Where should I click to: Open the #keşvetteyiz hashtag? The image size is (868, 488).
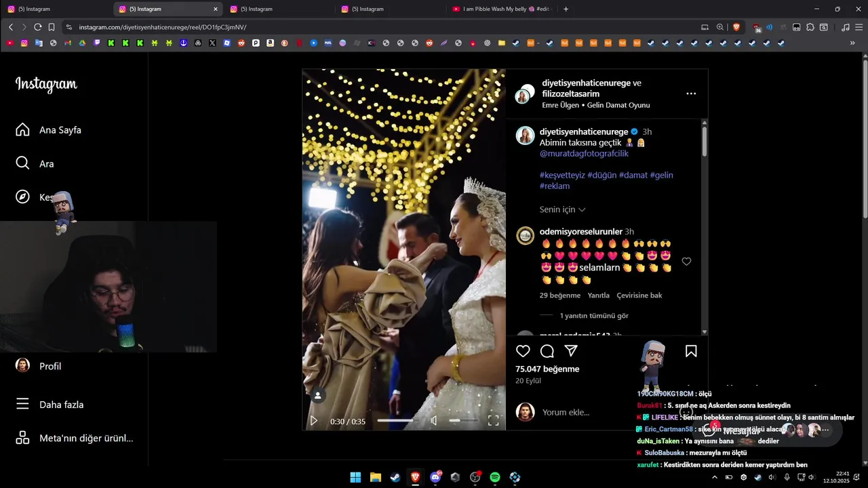point(562,175)
